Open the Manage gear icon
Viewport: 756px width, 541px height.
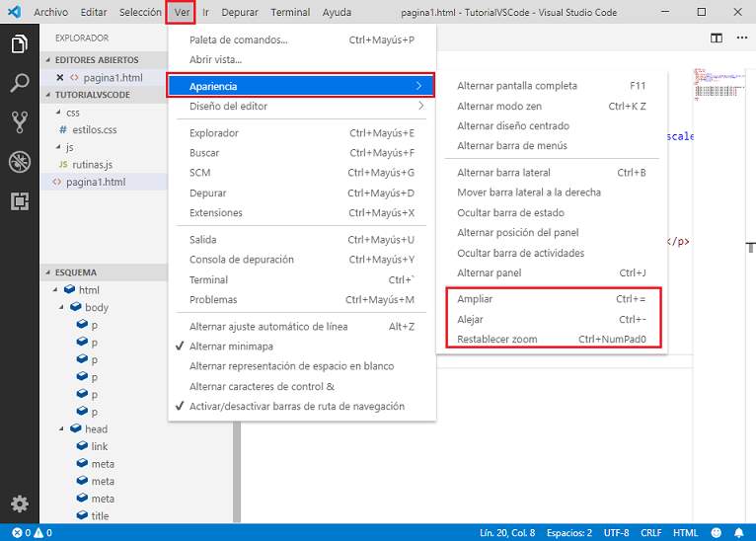[x=20, y=503]
